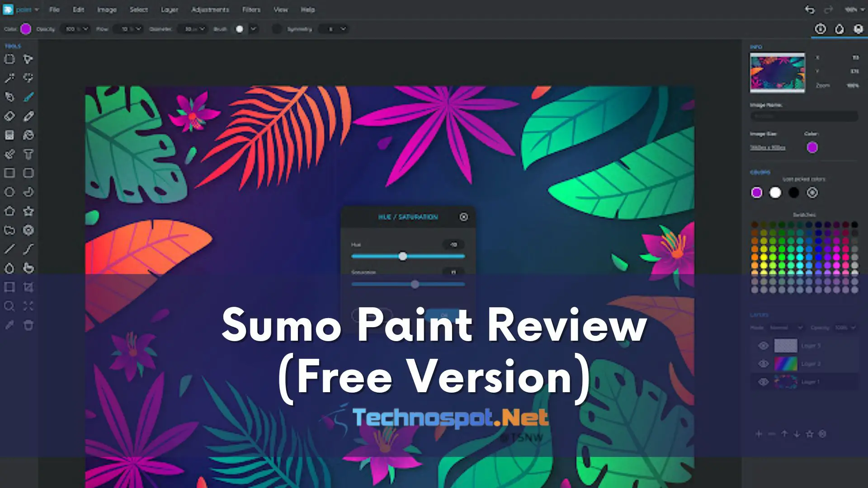Open the Diameter dropdown in options bar
868x488 pixels.
point(192,29)
